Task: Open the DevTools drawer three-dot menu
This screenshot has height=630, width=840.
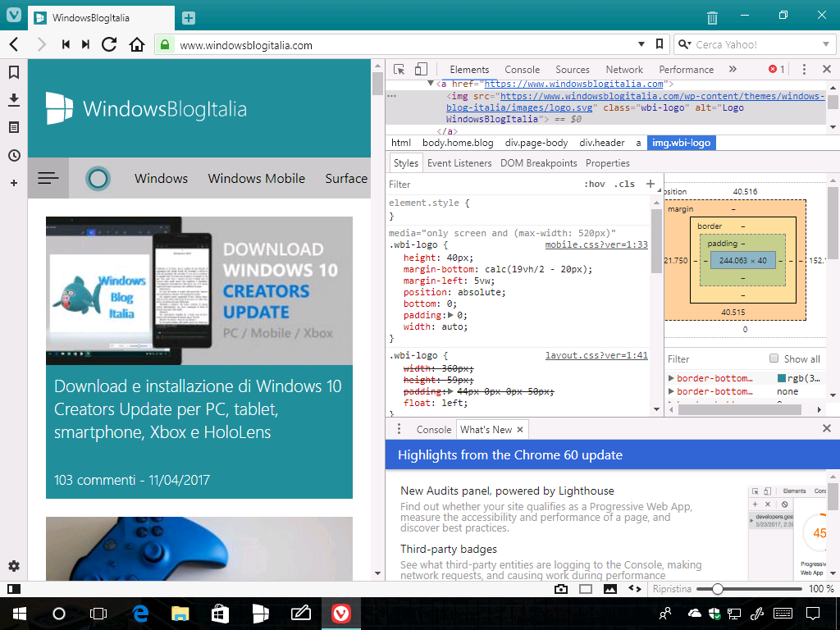Action: pos(399,429)
